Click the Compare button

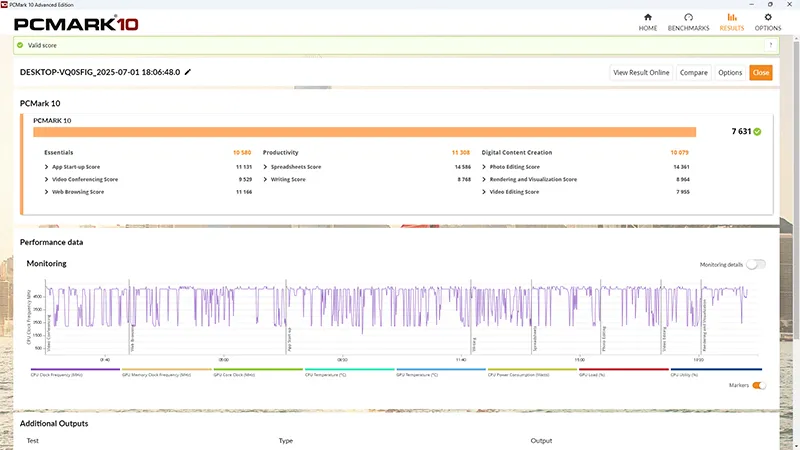pyautogui.click(x=693, y=72)
